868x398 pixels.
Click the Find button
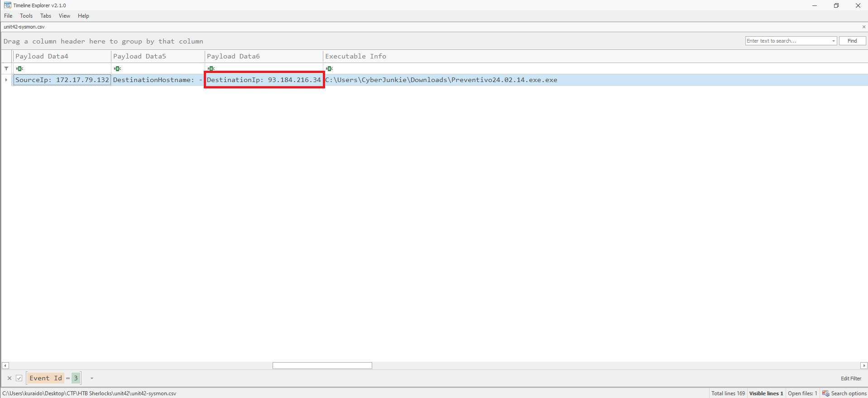pyautogui.click(x=852, y=41)
